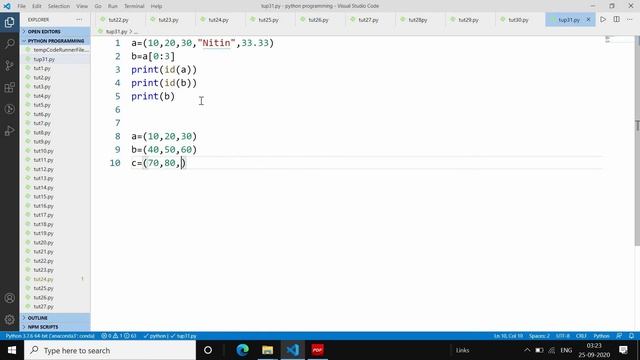Open the Edit menu

tap(37, 6)
